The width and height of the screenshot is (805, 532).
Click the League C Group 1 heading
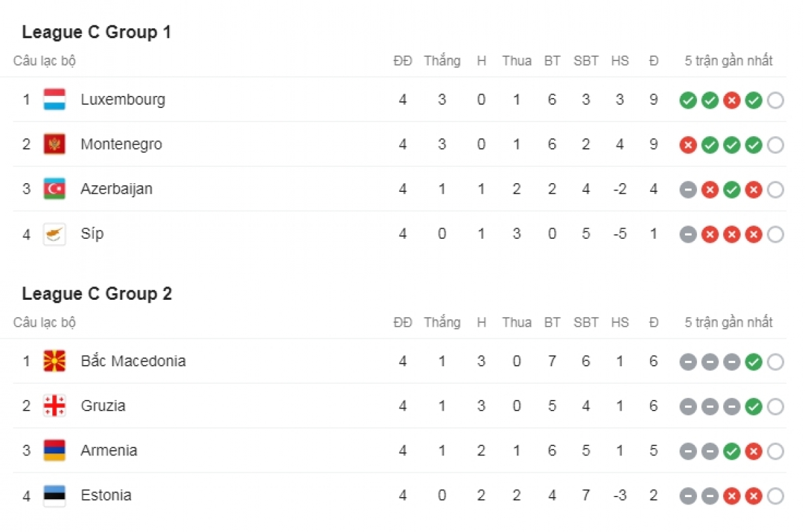97,32
